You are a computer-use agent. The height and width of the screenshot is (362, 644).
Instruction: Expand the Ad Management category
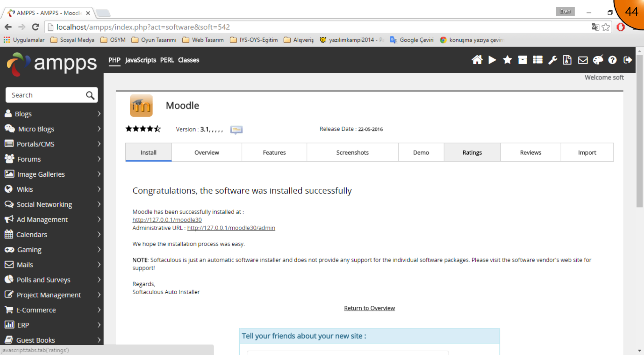(52, 220)
